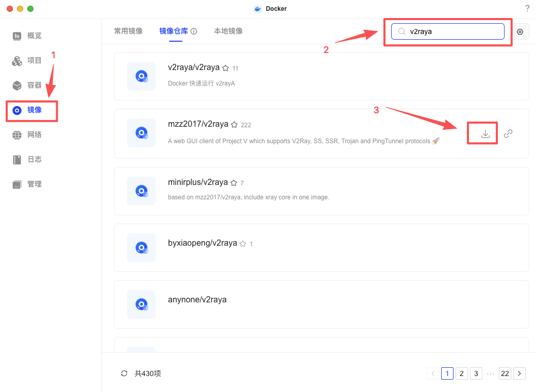Star the v2raya/v2raya image
Viewport: 537px width, 392px height.
click(x=225, y=68)
